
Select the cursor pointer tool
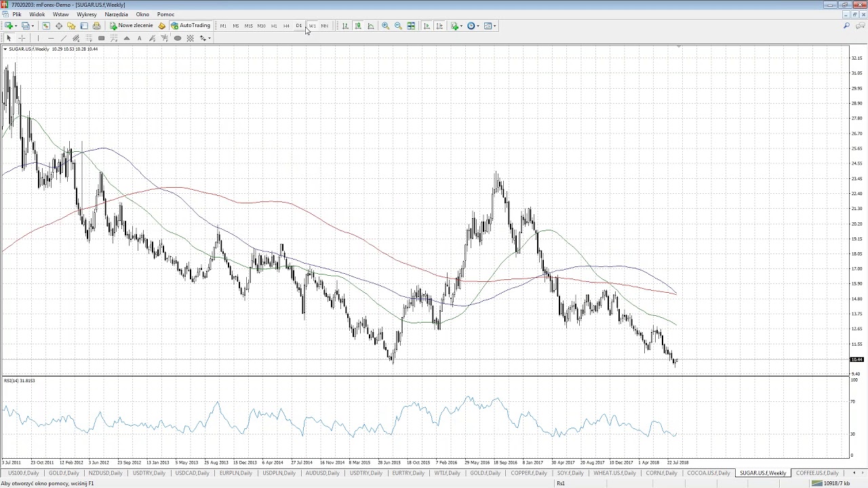click(x=9, y=38)
